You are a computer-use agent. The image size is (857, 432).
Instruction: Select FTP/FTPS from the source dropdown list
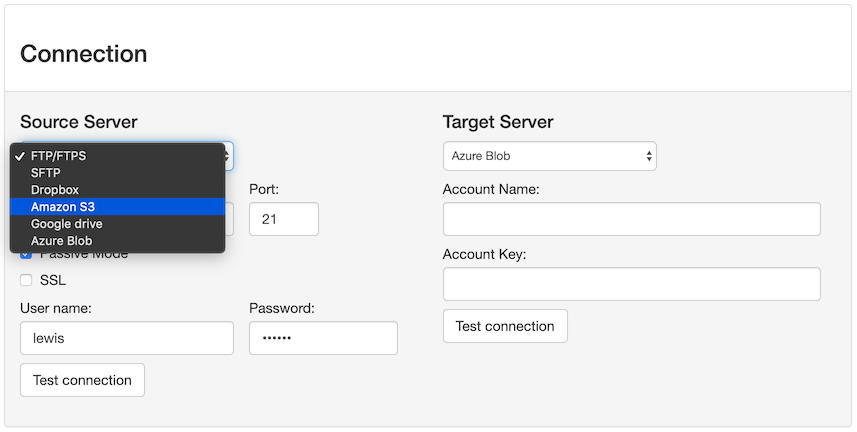pos(118,156)
